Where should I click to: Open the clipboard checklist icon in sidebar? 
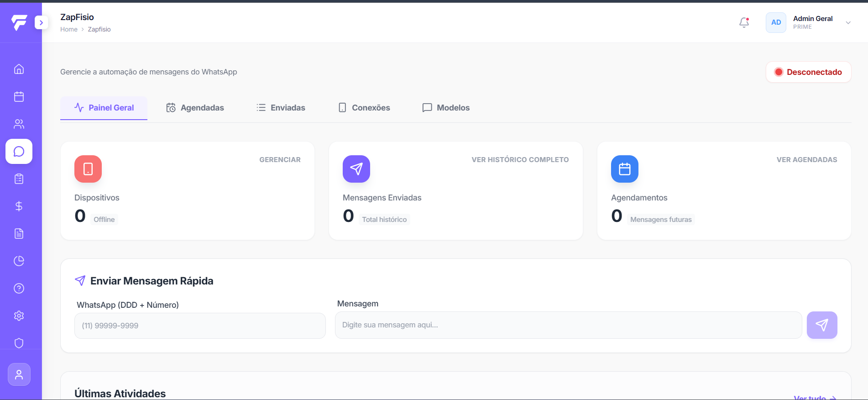pyautogui.click(x=19, y=179)
